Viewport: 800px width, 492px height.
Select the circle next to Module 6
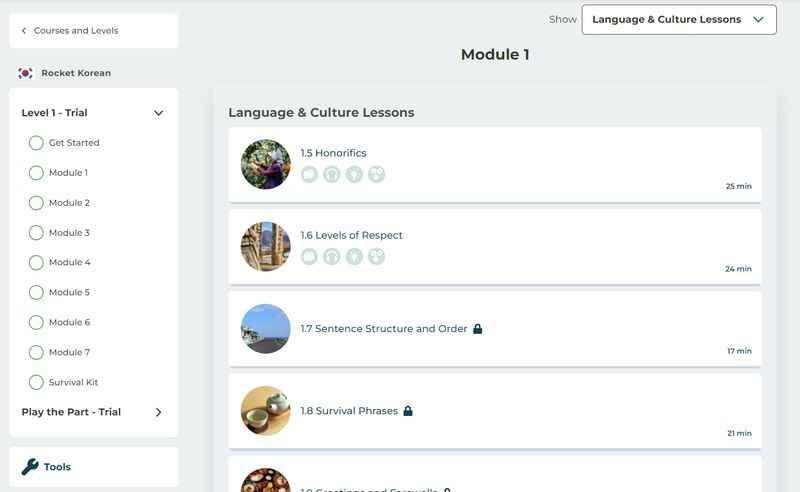(36, 323)
